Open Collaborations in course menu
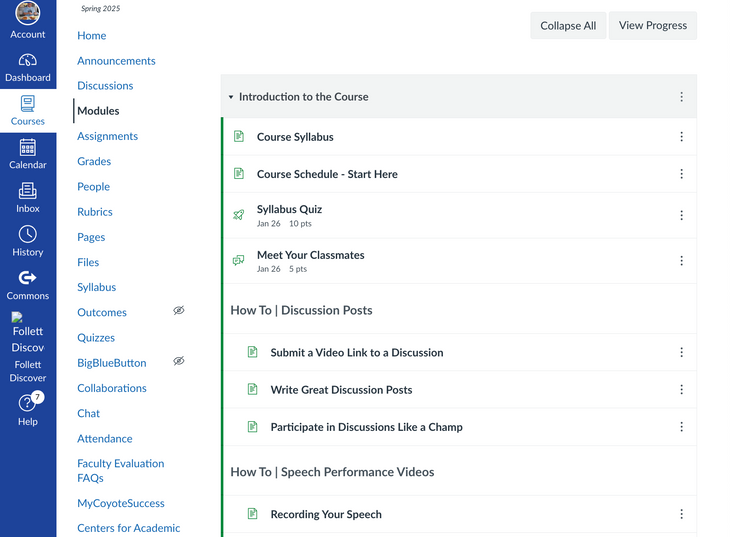 [x=112, y=388]
